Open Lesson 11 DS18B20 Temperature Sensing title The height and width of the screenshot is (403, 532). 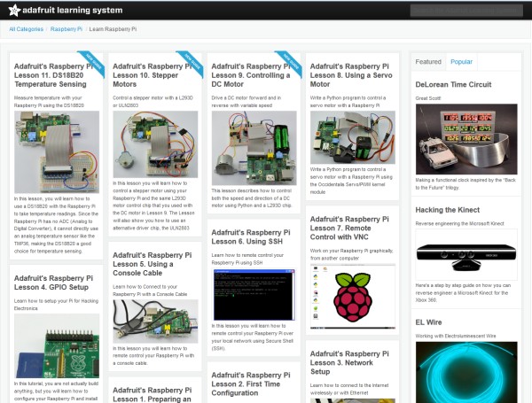pos(53,75)
